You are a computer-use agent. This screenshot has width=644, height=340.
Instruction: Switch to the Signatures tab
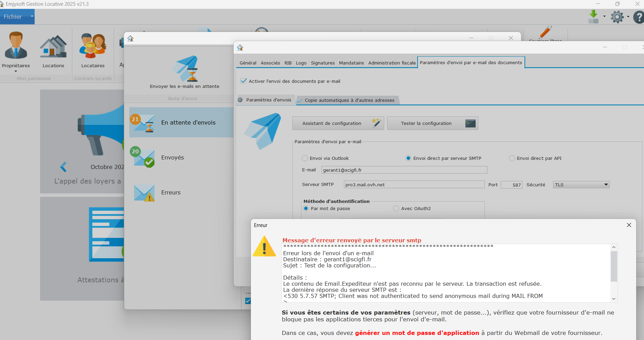point(323,63)
